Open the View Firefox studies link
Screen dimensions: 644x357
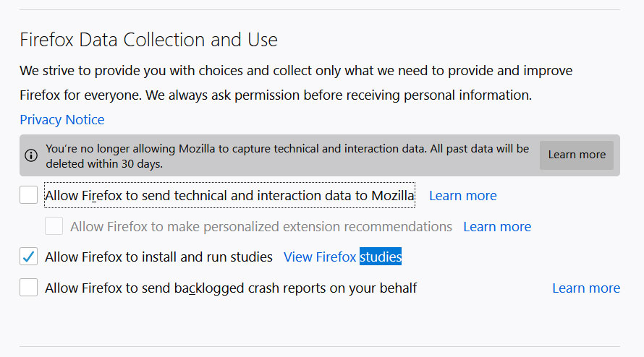pos(342,257)
